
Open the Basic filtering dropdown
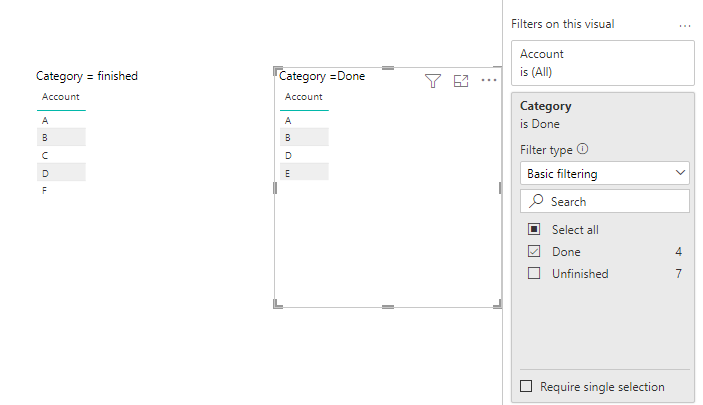click(x=604, y=173)
